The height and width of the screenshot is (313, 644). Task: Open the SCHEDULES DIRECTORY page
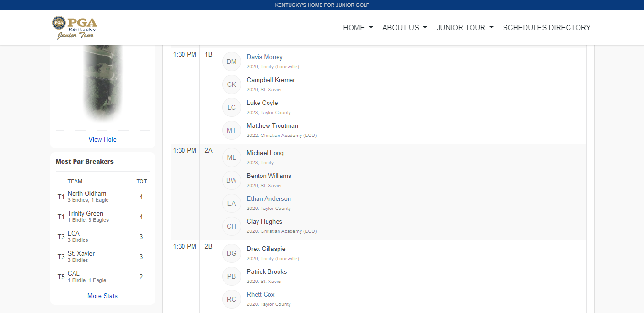pyautogui.click(x=547, y=28)
